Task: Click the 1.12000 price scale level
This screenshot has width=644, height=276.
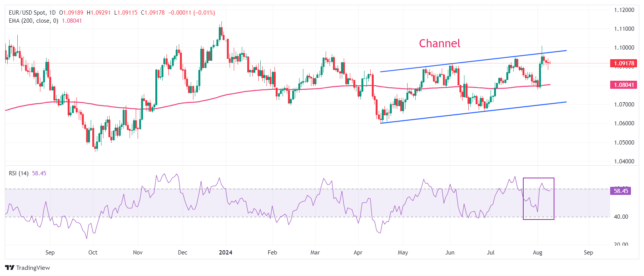Action: (624, 10)
